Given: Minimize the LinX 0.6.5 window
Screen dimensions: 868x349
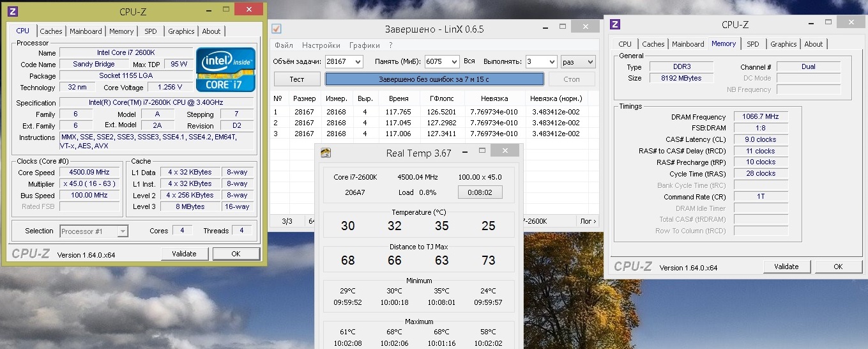Looking at the screenshot, I should coord(545,29).
